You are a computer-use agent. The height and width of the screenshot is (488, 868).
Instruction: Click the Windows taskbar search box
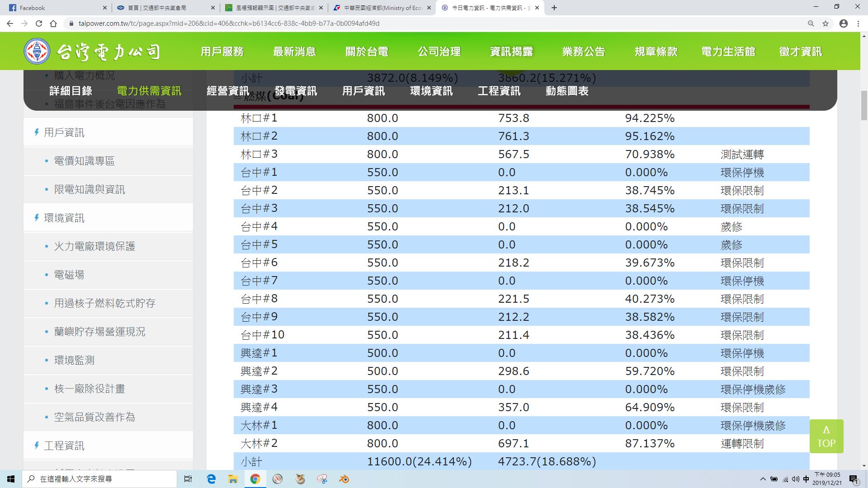pos(99,479)
